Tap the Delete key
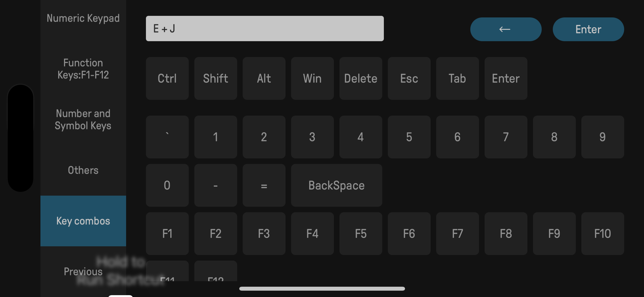Screen dimensions: 644x297 pos(361,78)
